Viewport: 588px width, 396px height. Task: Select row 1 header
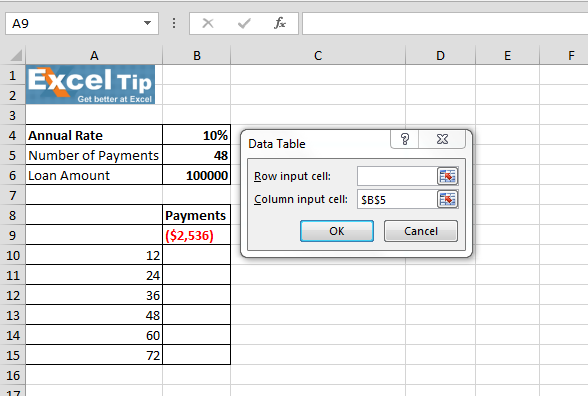pyautogui.click(x=13, y=75)
